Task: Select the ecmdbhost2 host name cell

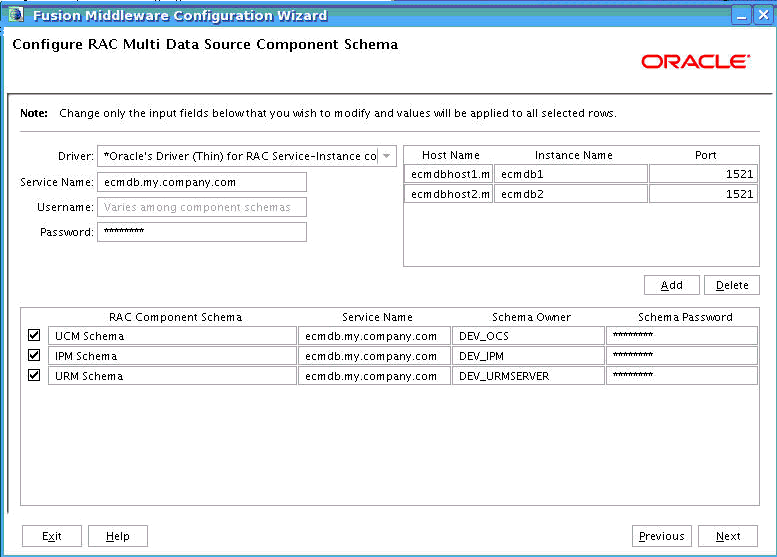Action: tap(449, 194)
